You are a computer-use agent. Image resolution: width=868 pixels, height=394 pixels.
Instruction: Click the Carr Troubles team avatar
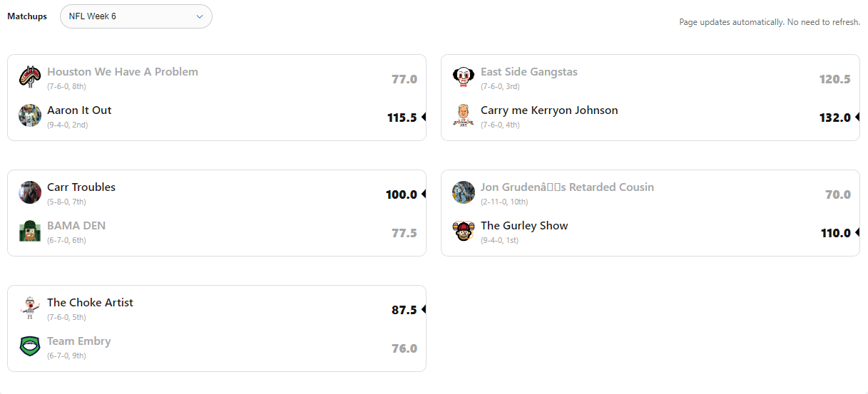click(x=30, y=192)
